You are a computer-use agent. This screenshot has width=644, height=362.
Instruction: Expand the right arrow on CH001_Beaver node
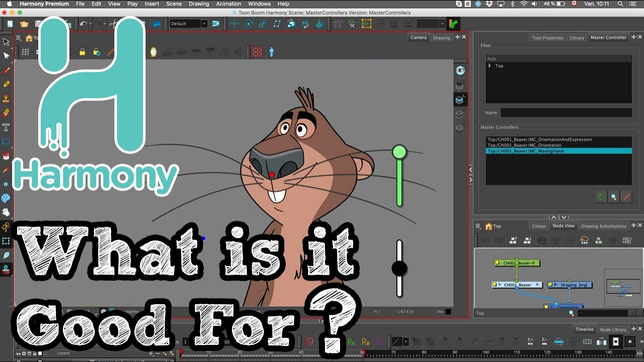(538, 285)
